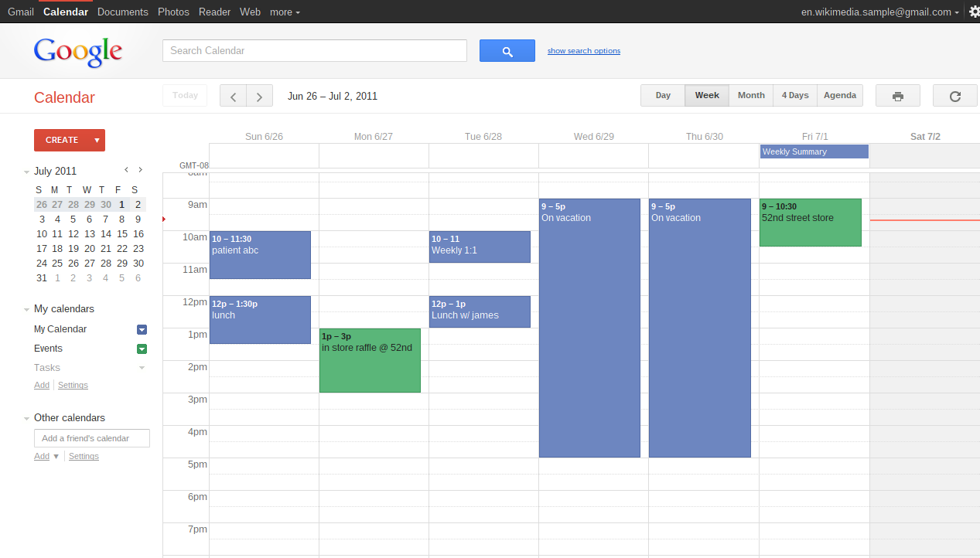Open the Events calendar color picker
Image resolution: width=980 pixels, height=558 pixels.
[142, 349]
